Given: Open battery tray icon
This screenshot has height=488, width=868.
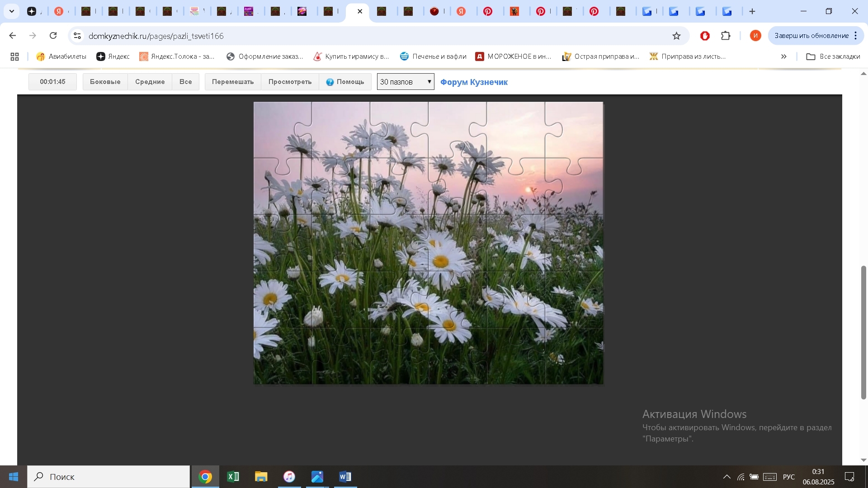Looking at the screenshot, I should (754, 477).
